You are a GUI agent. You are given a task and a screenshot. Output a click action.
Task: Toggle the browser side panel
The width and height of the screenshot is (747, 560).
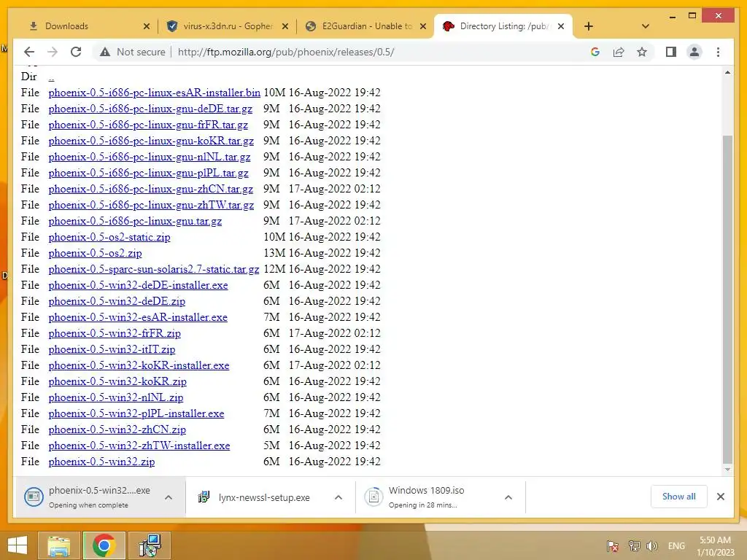(671, 52)
